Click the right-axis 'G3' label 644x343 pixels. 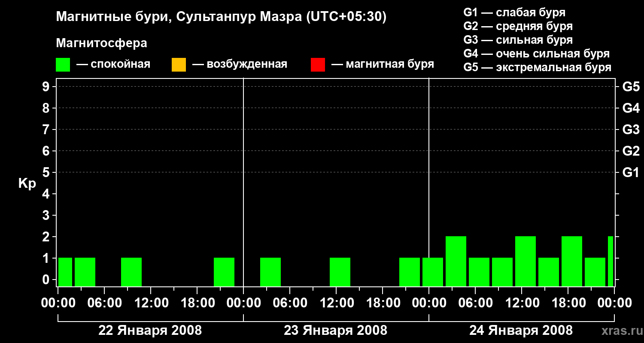(631, 129)
